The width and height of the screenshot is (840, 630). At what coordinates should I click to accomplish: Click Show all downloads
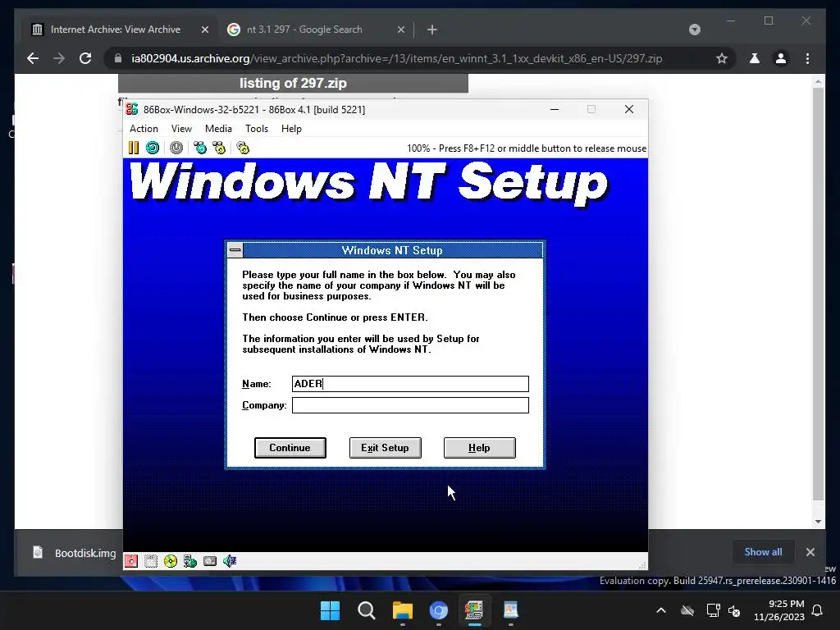click(x=763, y=552)
